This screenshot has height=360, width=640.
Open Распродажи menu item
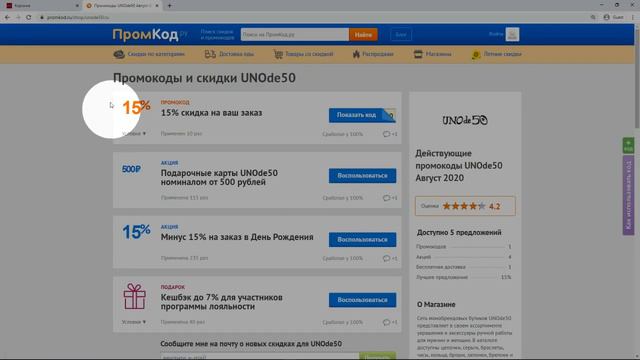tap(378, 54)
